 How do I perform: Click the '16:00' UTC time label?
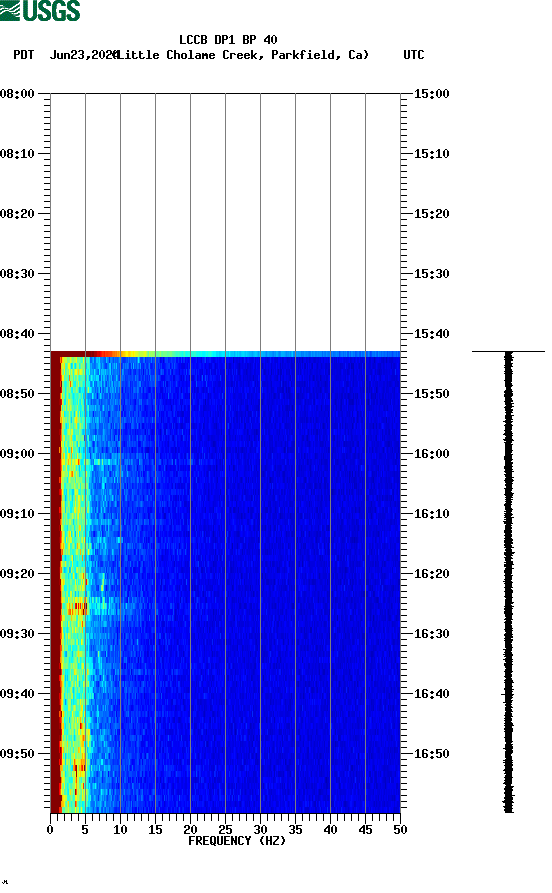pyautogui.click(x=431, y=454)
